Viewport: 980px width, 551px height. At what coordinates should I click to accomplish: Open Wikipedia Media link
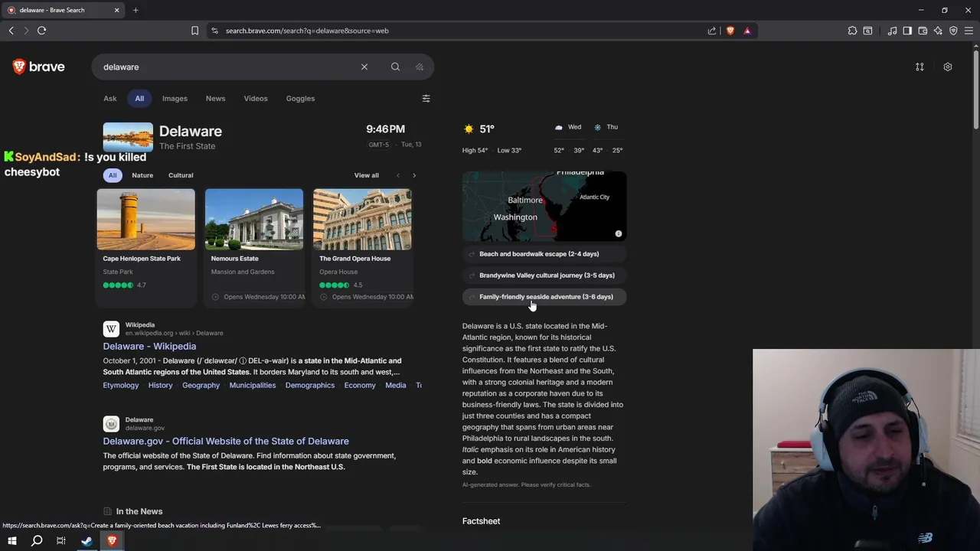pos(396,385)
